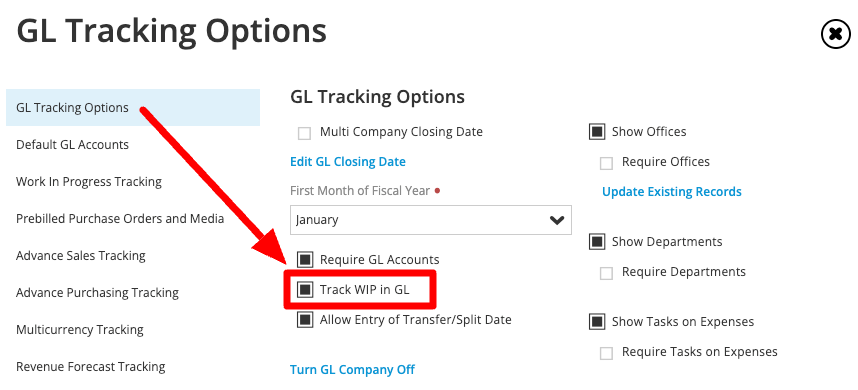The height and width of the screenshot is (390, 858).
Task: Toggle the Track WIP in GL checkbox
Action: [305, 289]
